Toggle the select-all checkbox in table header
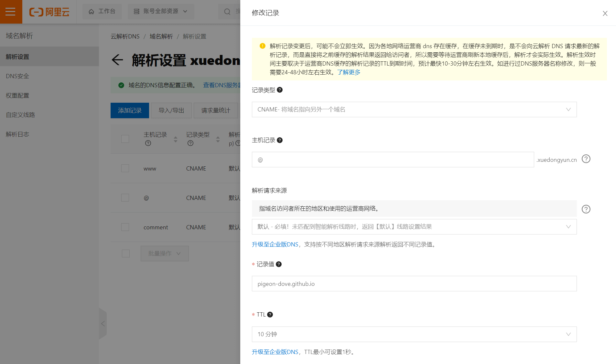 [x=125, y=139]
